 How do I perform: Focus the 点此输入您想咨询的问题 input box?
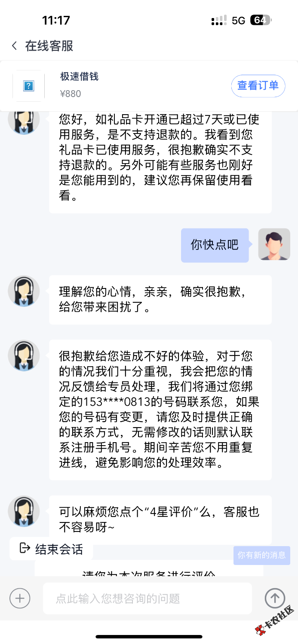tap(147, 598)
